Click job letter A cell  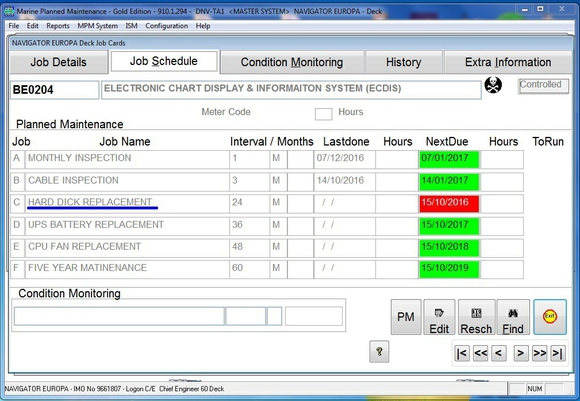(17, 159)
